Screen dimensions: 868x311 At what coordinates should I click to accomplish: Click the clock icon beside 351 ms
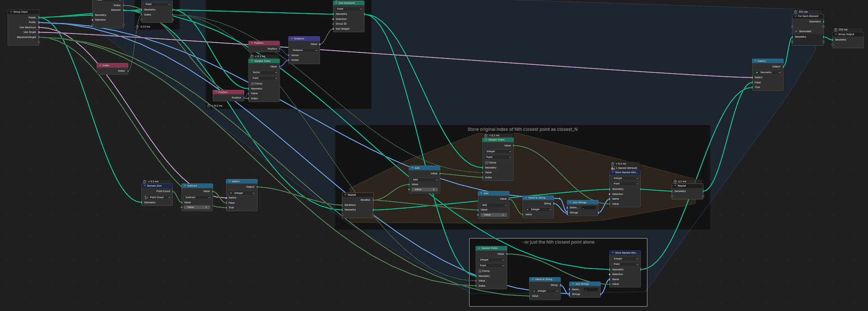[796, 12]
